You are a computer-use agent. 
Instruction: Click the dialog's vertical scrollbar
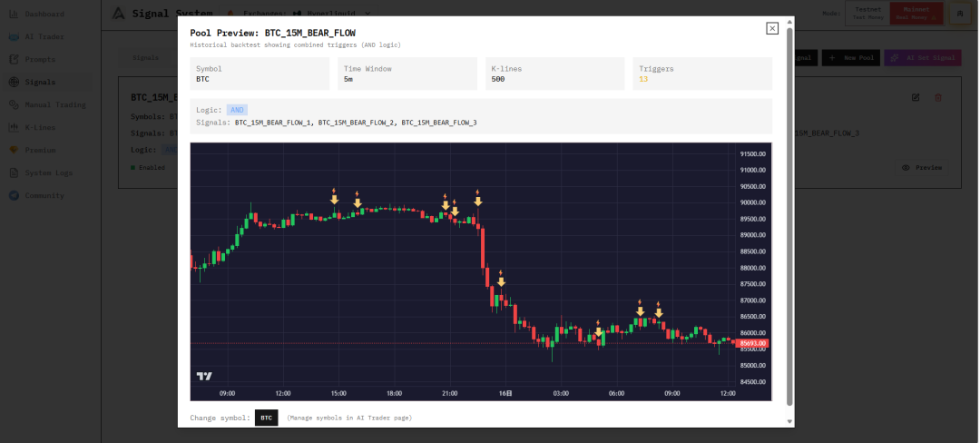tap(789, 218)
